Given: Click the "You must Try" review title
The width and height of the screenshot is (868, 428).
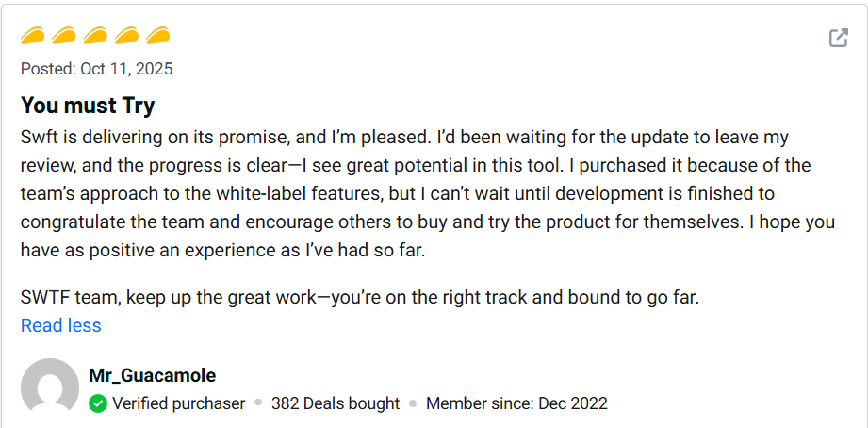Looking at the screenshot, I should (88, 105).
